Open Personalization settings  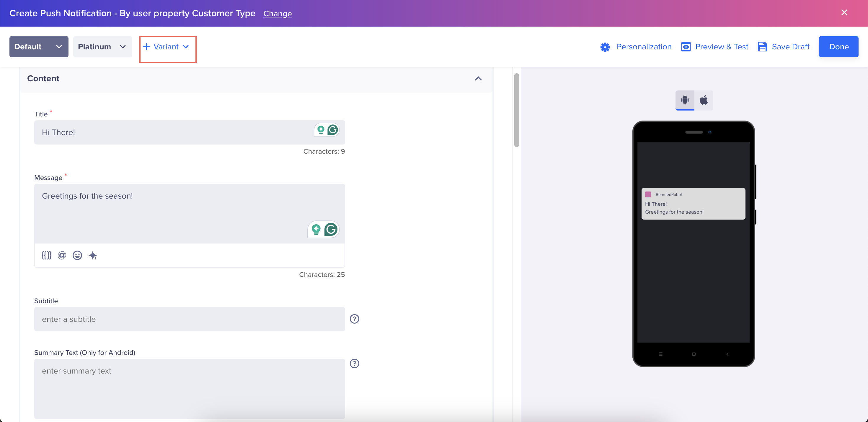point(636,47)
